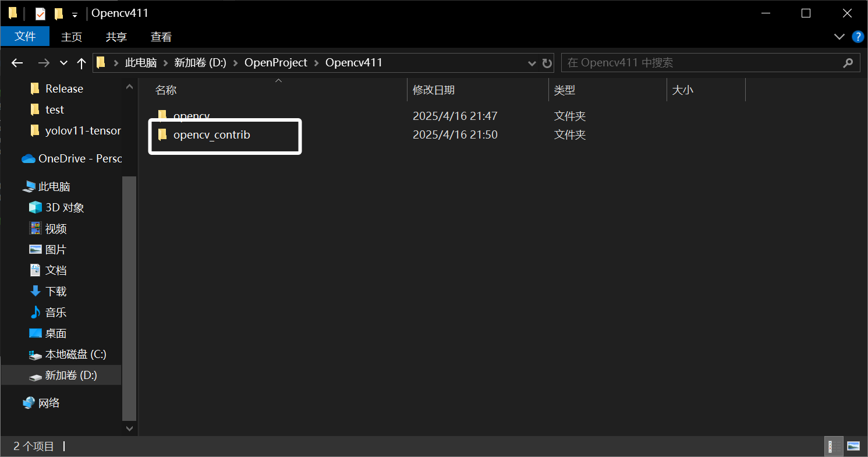The height and width of the screenshot is (457, 868).
Task: Switch to the 主页 ribbon tab
Action: (x=72, y=37)
